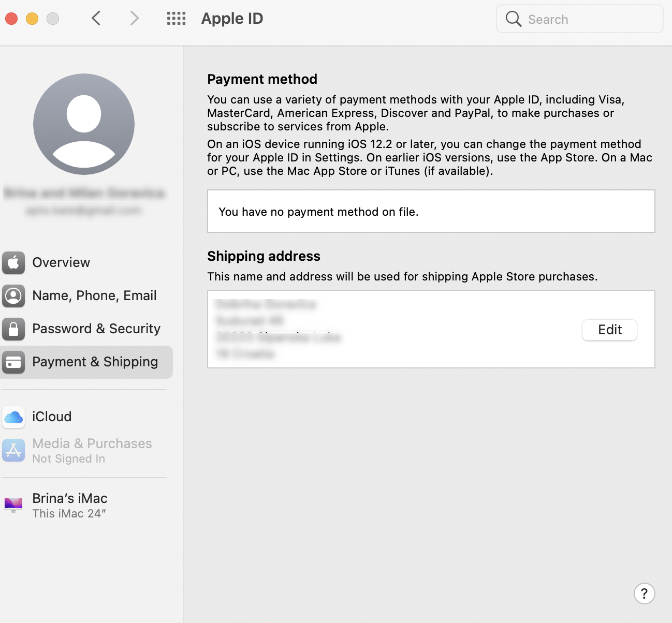The height and width of the screenshot is (623, 672).
Task: Click the Name, Phone, Email person icon
Action: pyautogui.click(x=13, y=296)
